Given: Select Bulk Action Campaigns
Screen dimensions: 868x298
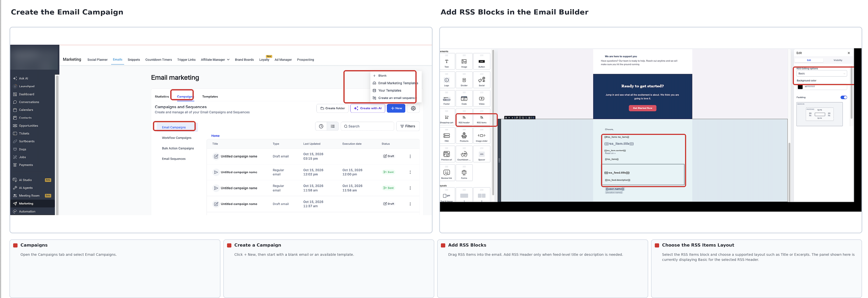Looking at the screenshot, I should tap(178, 148).
